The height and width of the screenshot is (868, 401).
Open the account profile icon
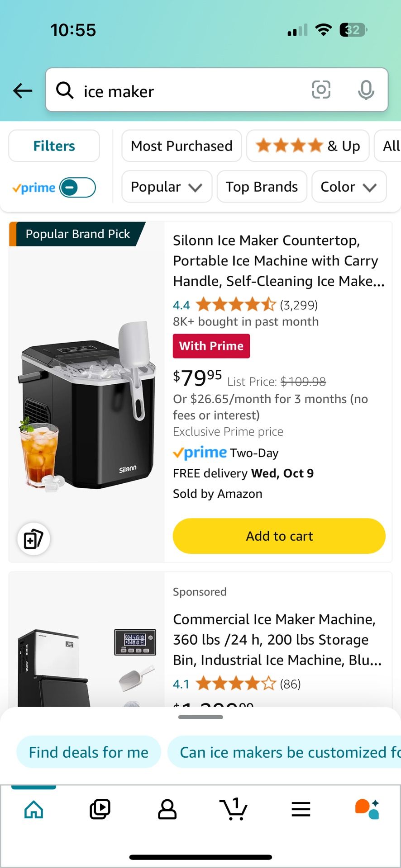167,809
